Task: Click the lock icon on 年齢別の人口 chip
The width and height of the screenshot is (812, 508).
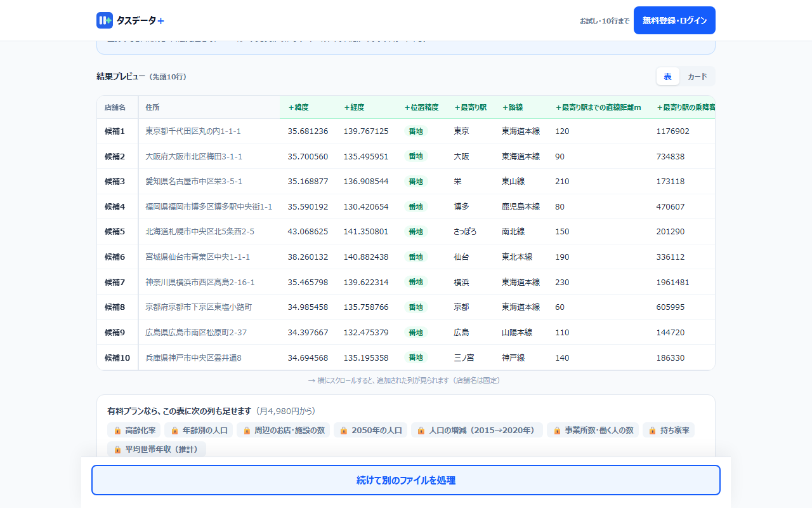Action: click(x=174, y=431)
